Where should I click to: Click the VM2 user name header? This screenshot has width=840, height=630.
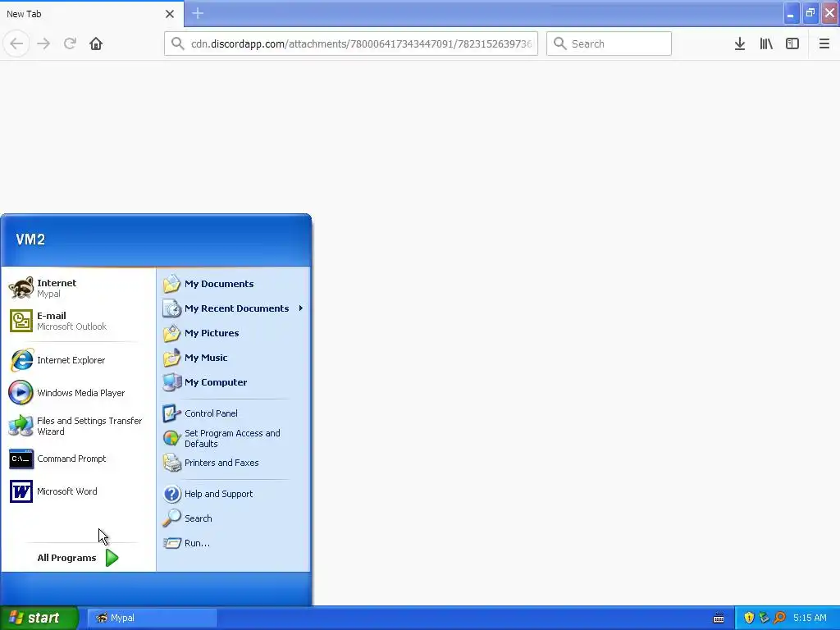coord(30,240)
